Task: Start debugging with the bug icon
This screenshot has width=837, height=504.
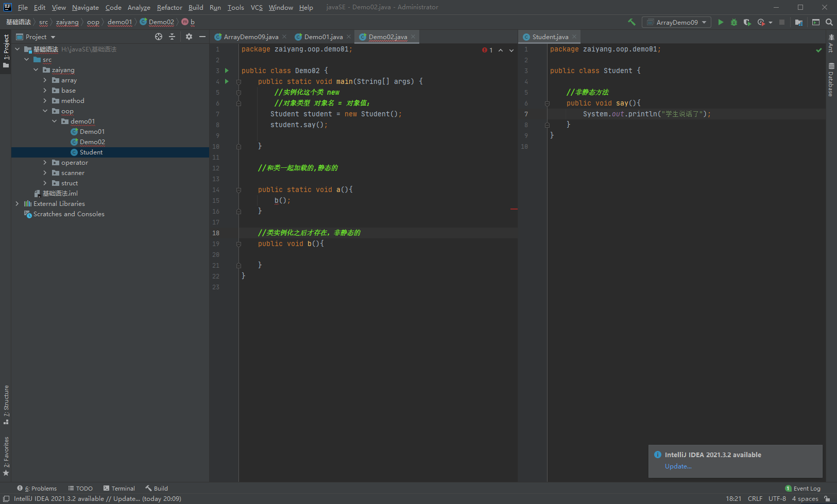Action: pos(734,22)
